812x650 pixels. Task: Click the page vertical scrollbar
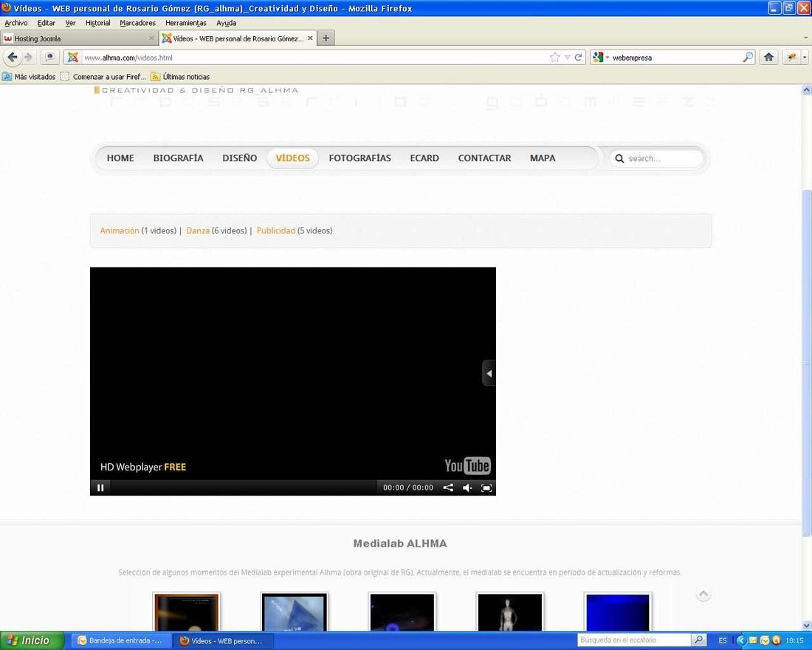(806, 363)
